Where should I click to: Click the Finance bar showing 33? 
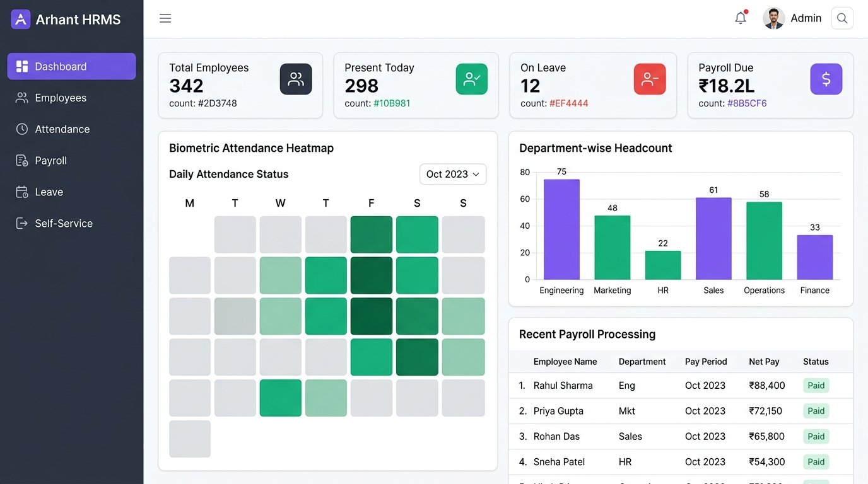tap(815, 257)
